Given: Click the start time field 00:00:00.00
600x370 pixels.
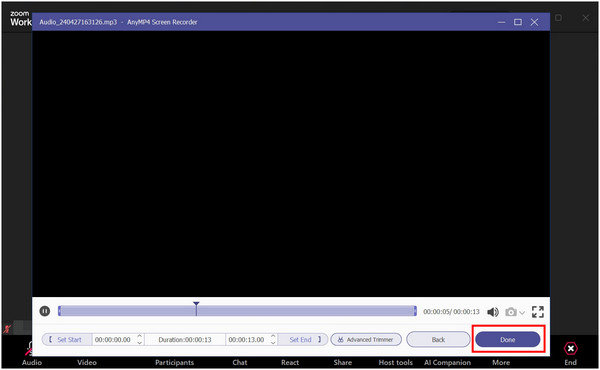Looking at the screenshot, I should pos(113,339).
